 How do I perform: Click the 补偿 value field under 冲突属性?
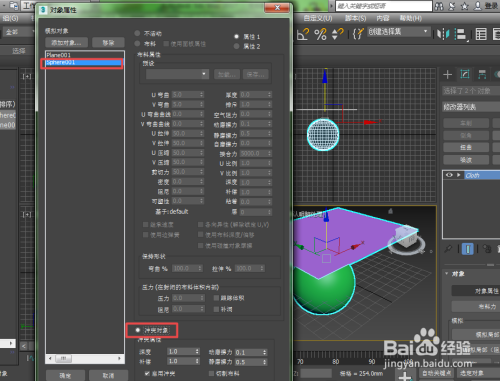pos(181,361)
